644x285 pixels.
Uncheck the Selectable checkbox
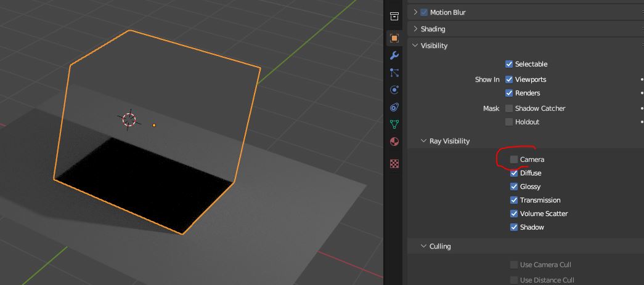pos(509,64)
